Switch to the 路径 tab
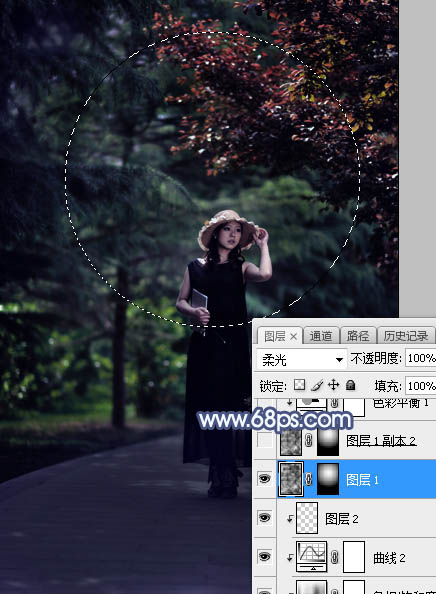The height and width of the screenshot is (594, 436). [x=358, y=336]
